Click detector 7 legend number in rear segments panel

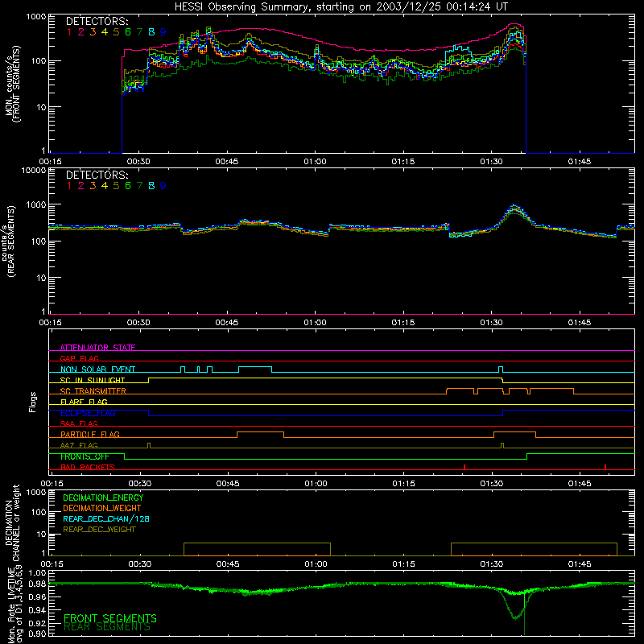(139, 186)
